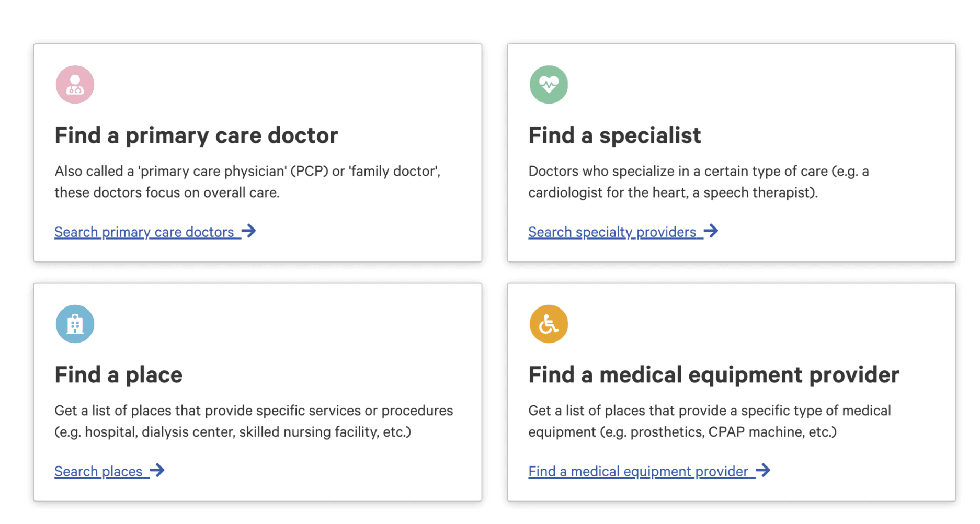Viewport: 980px width, 524px height.
Task: Click arrow beside Search specialty providers
Action: 711,231
